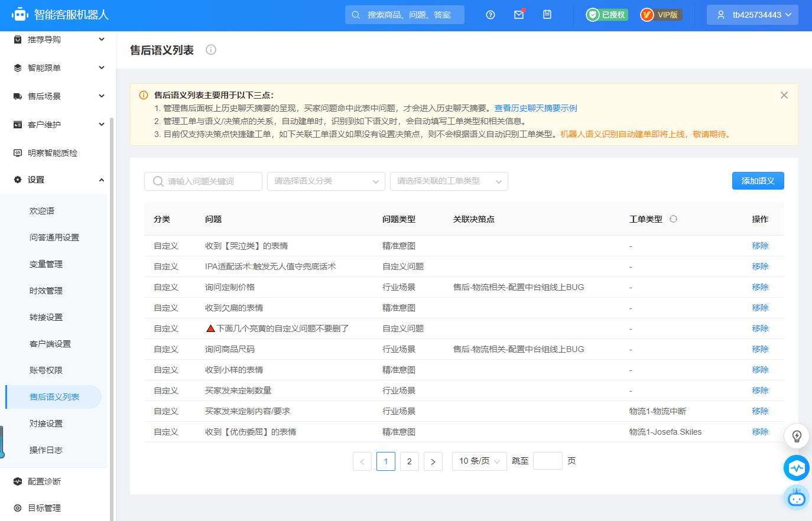The width and height of the screenshot is (812, 521).
Task: Open 问答通用设置 page
Action: click(x=54, y=237)
